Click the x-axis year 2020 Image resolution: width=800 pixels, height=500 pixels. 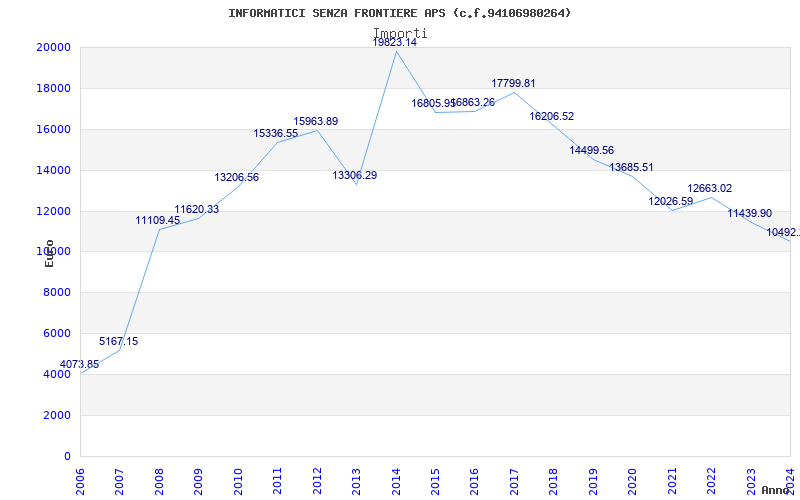(x=633, y=481)
